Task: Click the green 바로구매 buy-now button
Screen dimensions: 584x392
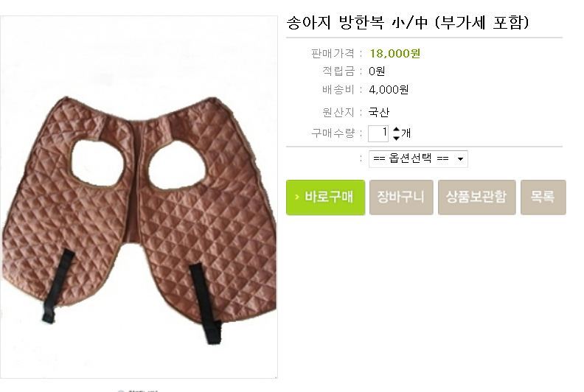Action: click(x=325, y=197)
